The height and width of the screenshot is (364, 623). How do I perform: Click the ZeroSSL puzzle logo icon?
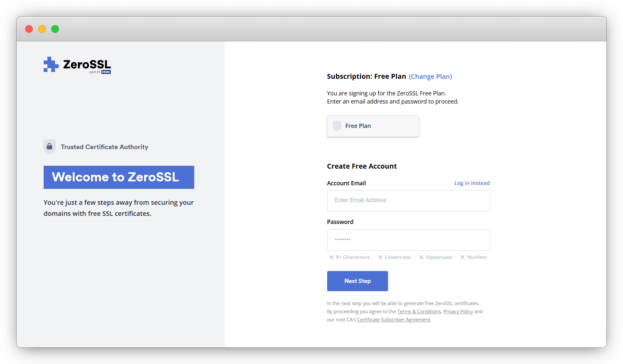(x=51, y=64)
